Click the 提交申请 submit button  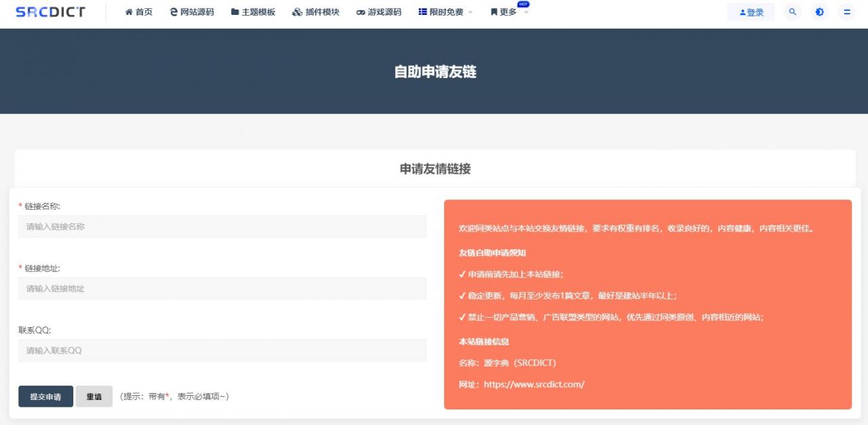[45, 396]
